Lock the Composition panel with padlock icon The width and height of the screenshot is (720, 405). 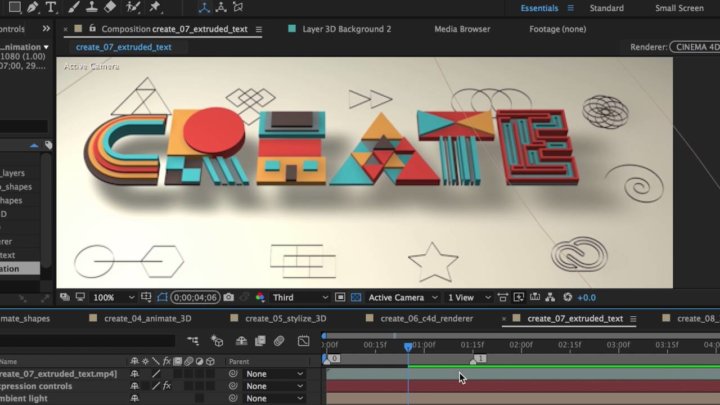92,29
